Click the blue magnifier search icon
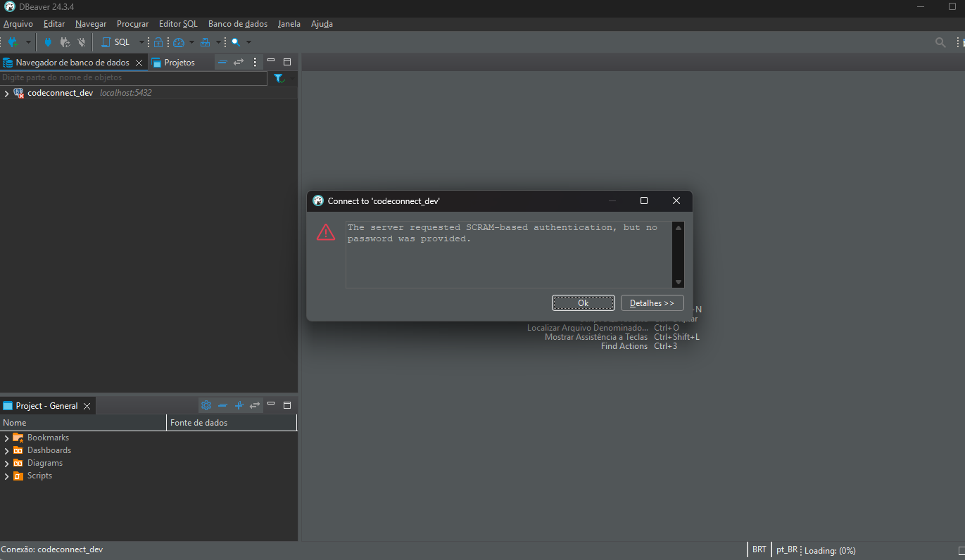The height and width of the screenshot is (560, 965). 236,42
